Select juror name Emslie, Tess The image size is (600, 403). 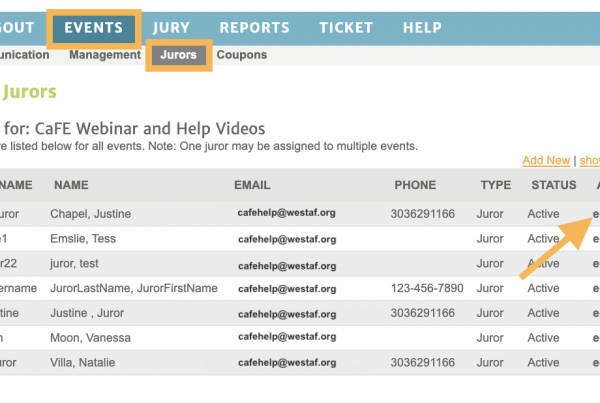pos(83,239)
